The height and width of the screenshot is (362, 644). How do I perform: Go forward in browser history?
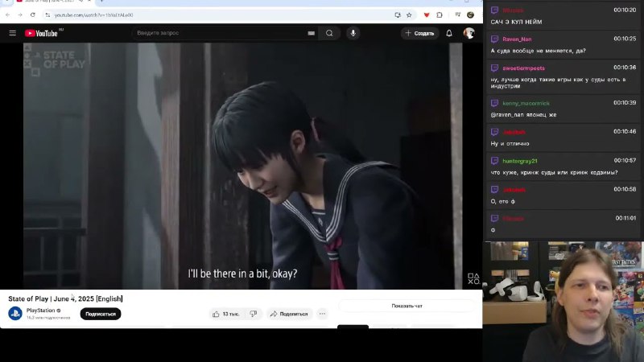tap(20, 14)
